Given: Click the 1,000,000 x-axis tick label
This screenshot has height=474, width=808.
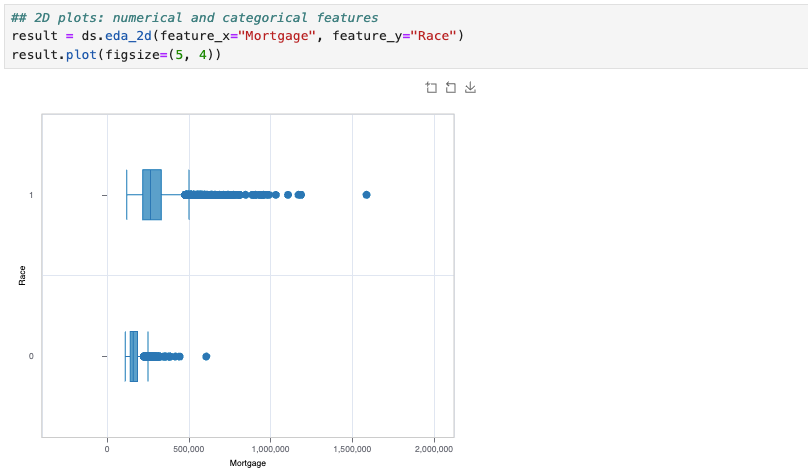Looking at the screenshot, I should 271,449.
